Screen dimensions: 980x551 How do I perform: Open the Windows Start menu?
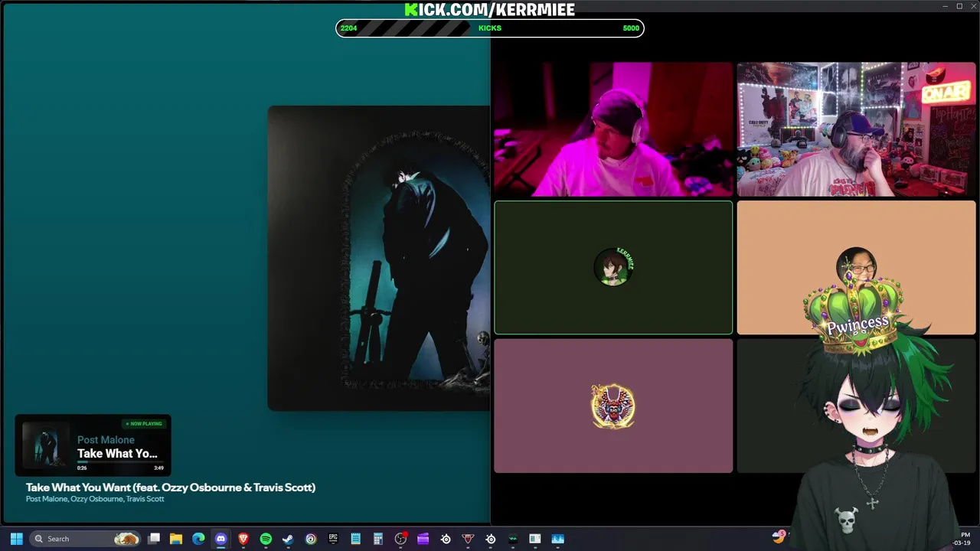[x=16, y=539]
